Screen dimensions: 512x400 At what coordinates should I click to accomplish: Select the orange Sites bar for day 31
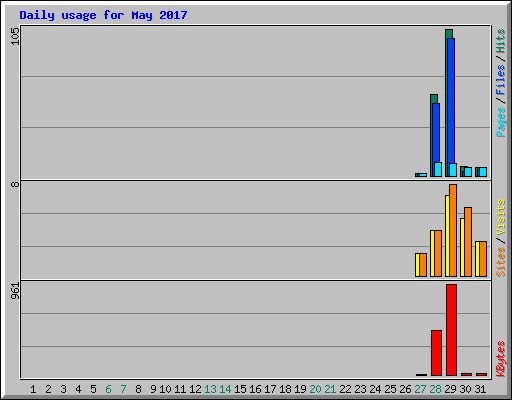coord(483,259)
